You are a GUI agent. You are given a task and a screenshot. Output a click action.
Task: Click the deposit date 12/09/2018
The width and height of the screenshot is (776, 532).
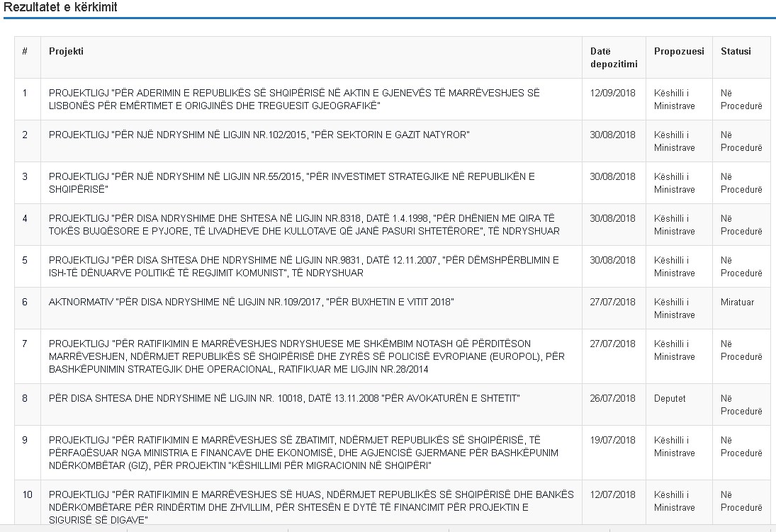(613, 93)
